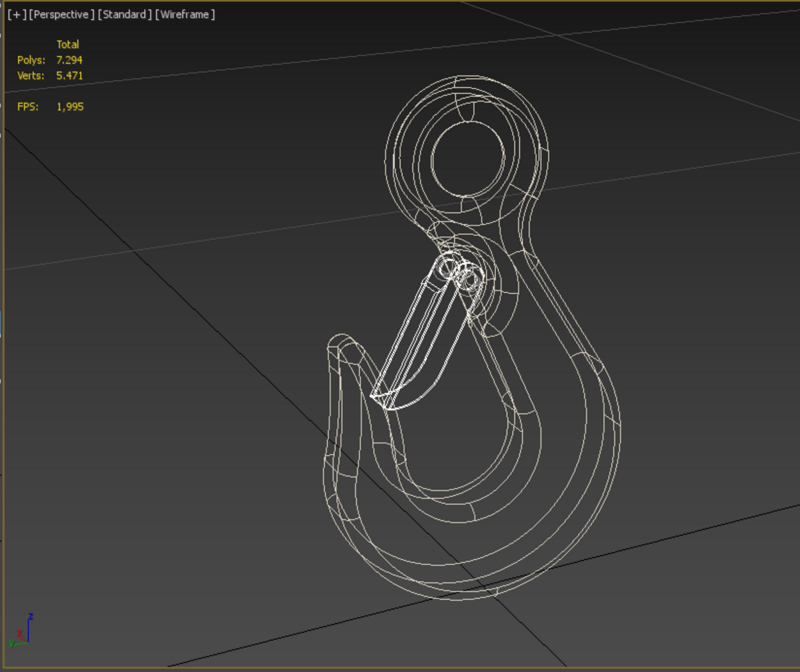
Task: Click the XYZ world axis tripod
Action: tap(21, 631)
